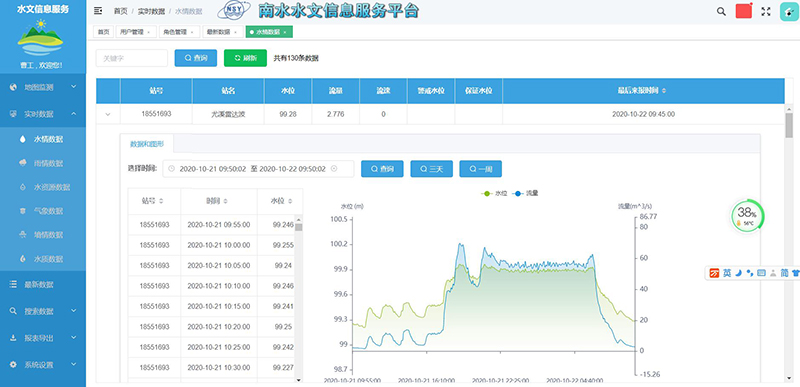Toggle the IME 简 simplified mode

tap(784, 273)
